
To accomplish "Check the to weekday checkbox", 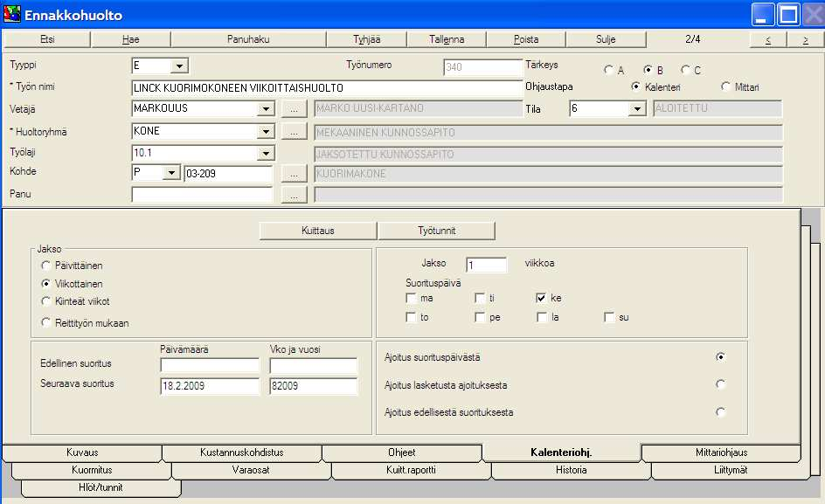I will (x=411, y=317).
